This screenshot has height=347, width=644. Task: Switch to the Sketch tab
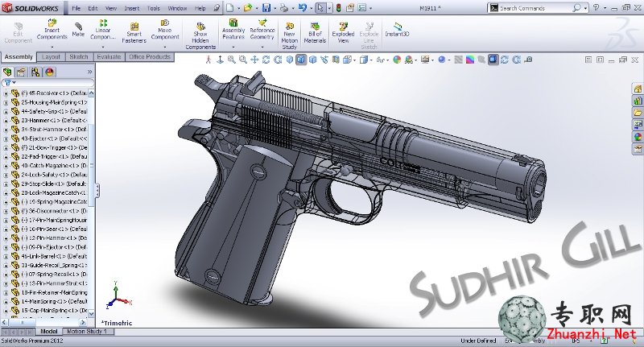click(79, 57)
